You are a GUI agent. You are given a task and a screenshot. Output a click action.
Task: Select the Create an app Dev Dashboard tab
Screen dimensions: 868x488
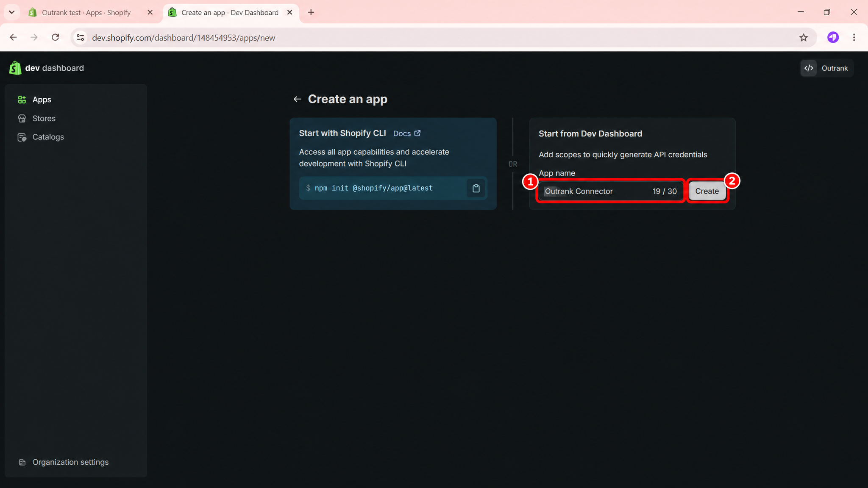pyautogui.click(x=230, y=13)
